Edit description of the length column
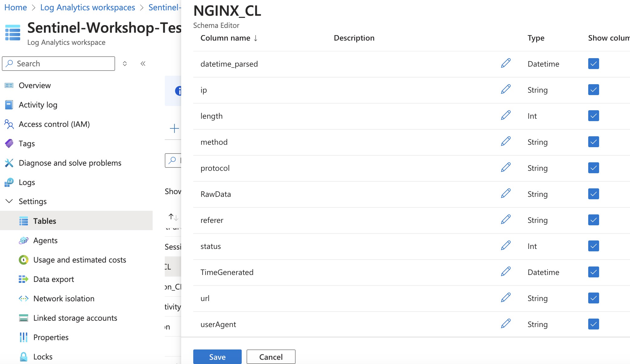 point(506,116)
